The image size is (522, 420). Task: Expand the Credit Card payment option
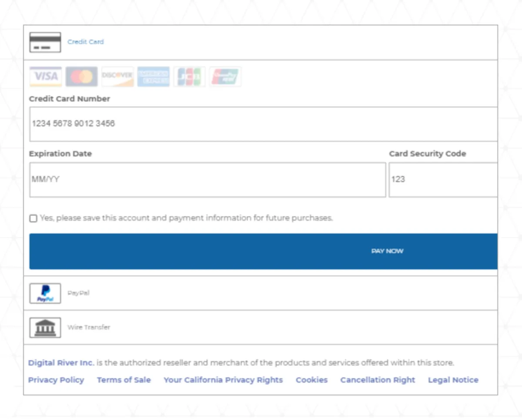pyautogui.click(x=86, y=42)
